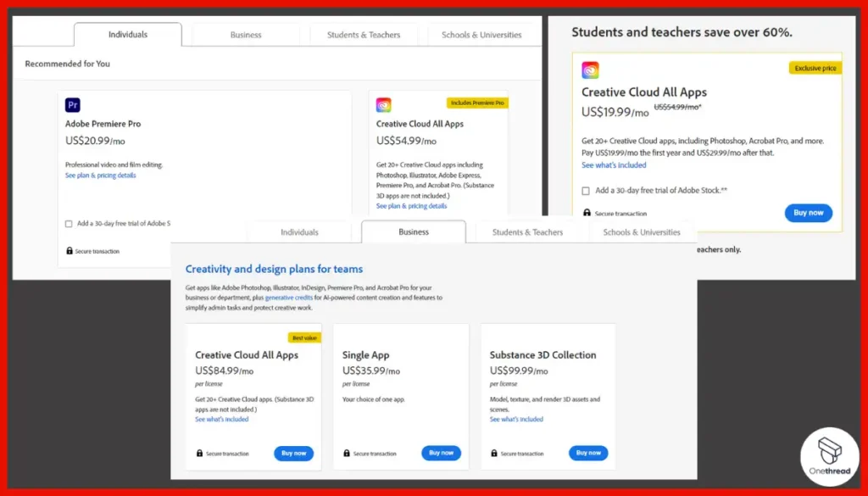This screenshot has height=496, width=868.
Task: Open Schools & Universities tab in teams panel
Action: [x=642, y=232]
